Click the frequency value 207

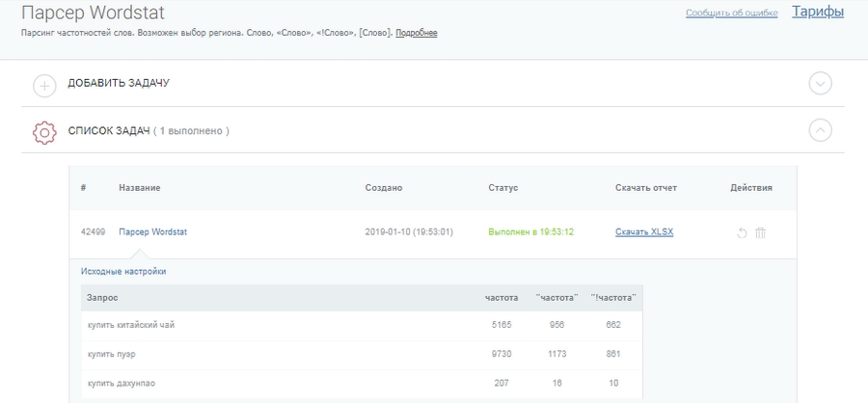click(x=502, y=383)
